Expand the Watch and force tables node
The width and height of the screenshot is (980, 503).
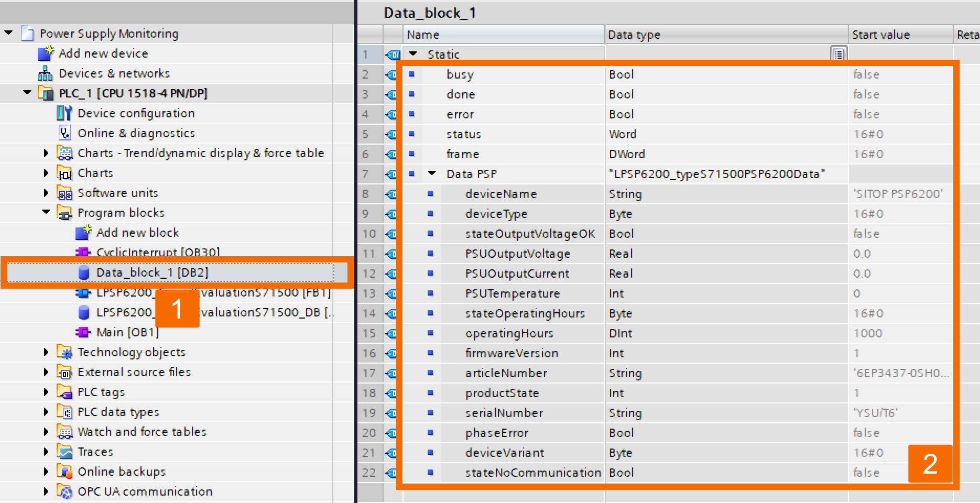[46, 432]
